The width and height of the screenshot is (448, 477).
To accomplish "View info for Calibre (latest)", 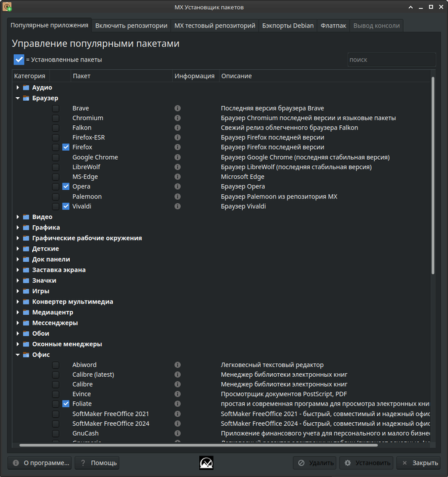I will pos(177,374).
